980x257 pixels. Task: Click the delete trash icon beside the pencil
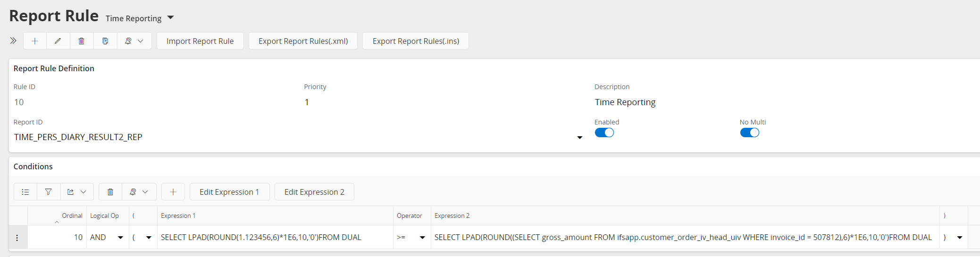pyautogui.click(x=82, y=41)
